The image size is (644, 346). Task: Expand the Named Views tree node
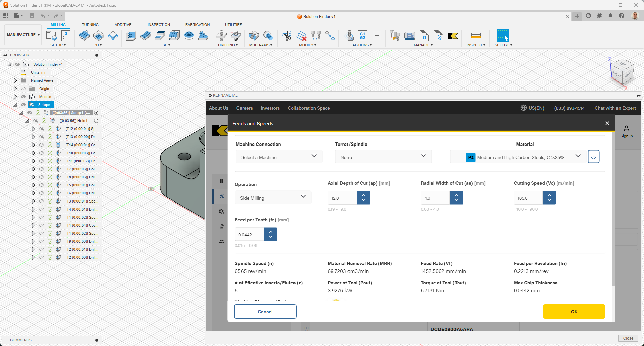(15, 80)
